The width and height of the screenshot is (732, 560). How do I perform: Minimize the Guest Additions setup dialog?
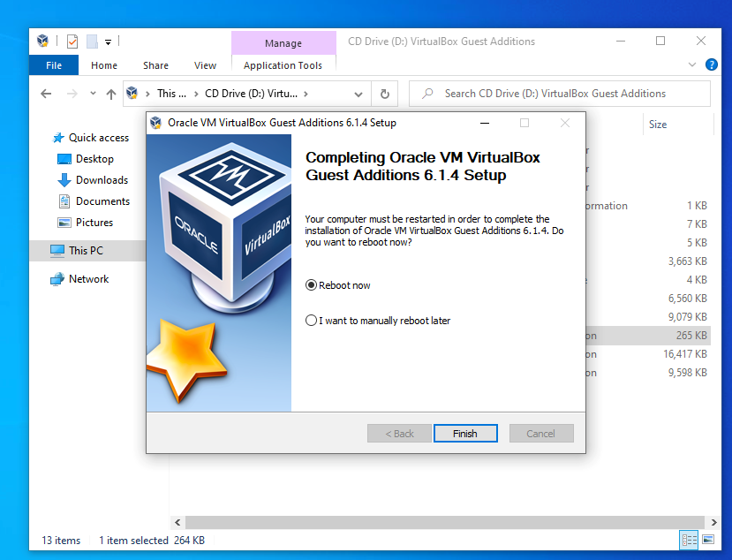click(485, 123)
